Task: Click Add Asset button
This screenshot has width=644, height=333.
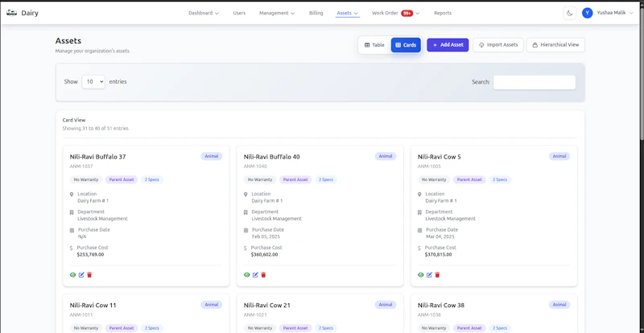Action: (x=448, y=45)
